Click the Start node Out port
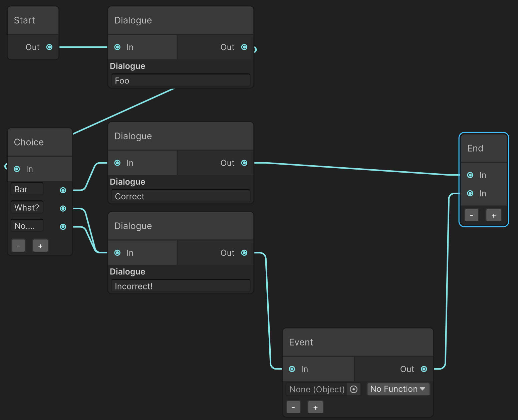Screen dimensions: 518x420 point(49,47)
